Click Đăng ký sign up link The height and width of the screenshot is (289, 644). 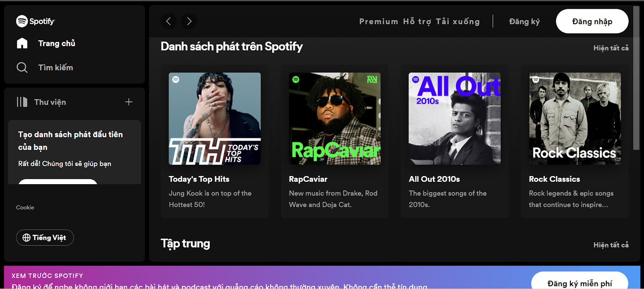tap(524, 21)
